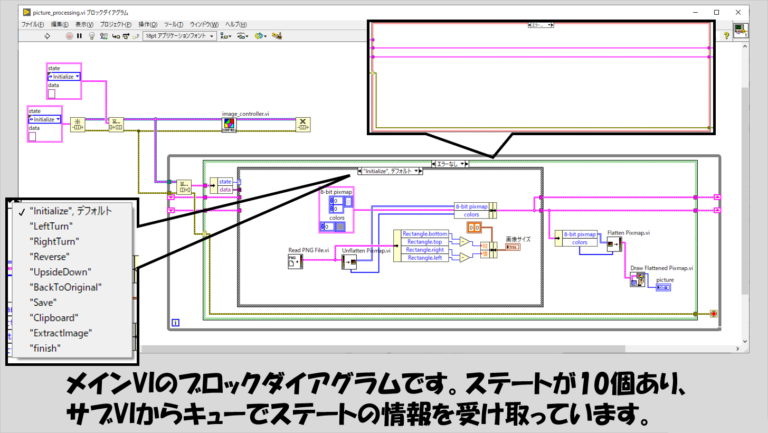Click the horizontal scrollbar of the diagram
This screenshot has height=433, width=768.
coord(383,349)
